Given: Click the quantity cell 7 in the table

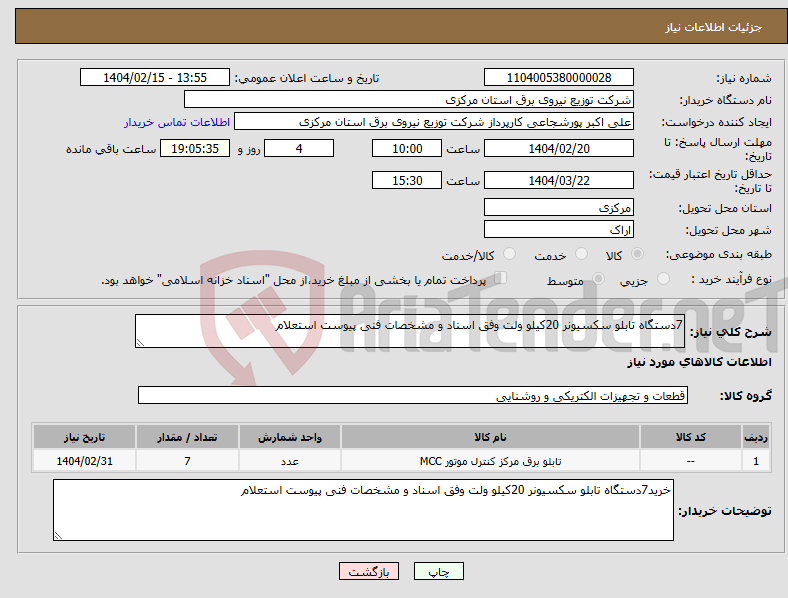Looking at the screenshot, I should coord(187,461).
